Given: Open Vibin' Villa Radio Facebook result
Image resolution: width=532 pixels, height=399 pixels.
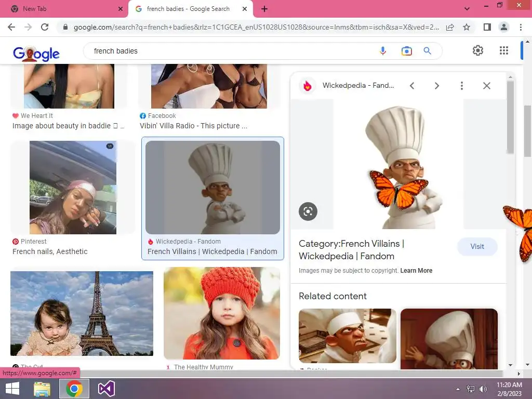Looking at the screenshot, I should [x=193, y=126].
